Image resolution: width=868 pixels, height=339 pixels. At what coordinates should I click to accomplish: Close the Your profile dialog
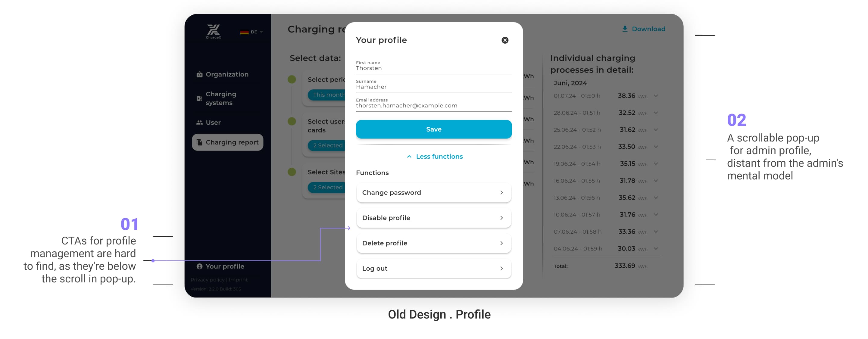[504, 40]
